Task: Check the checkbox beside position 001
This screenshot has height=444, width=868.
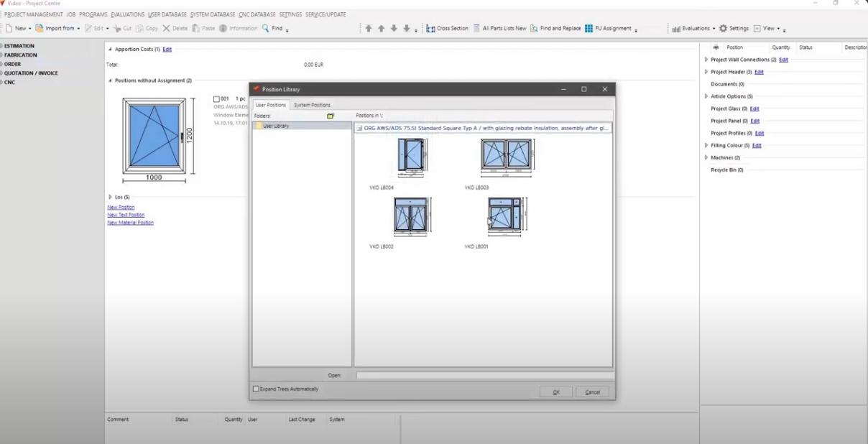Action: [216, 98]
